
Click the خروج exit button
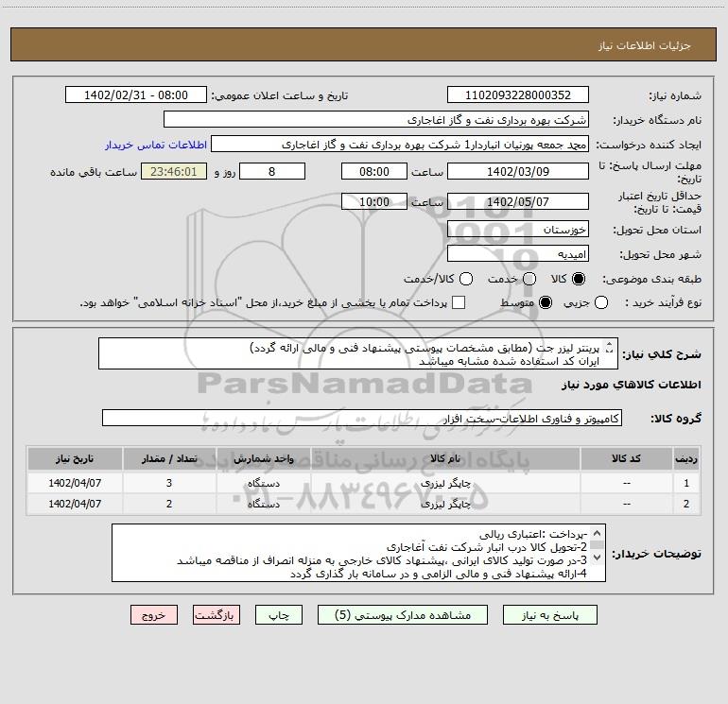click(x=154, y=615)
